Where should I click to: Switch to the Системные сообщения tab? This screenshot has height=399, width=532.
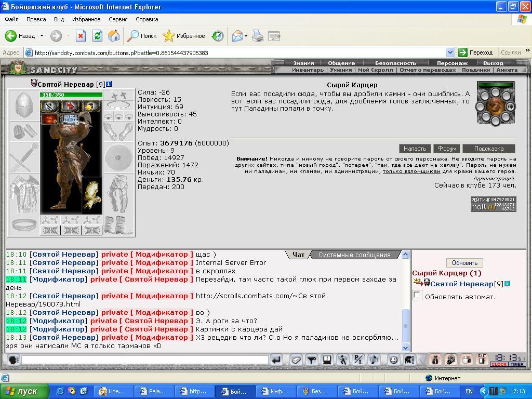pos(354,255)
